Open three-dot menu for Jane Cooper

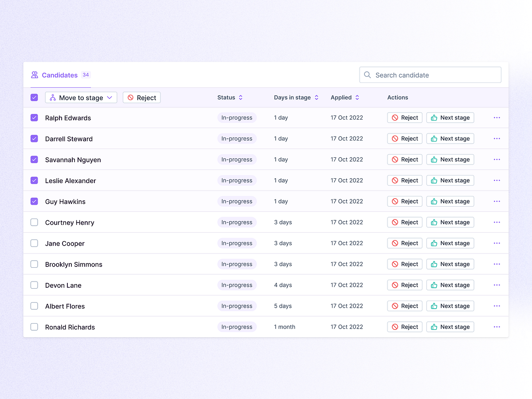(497, 243)
